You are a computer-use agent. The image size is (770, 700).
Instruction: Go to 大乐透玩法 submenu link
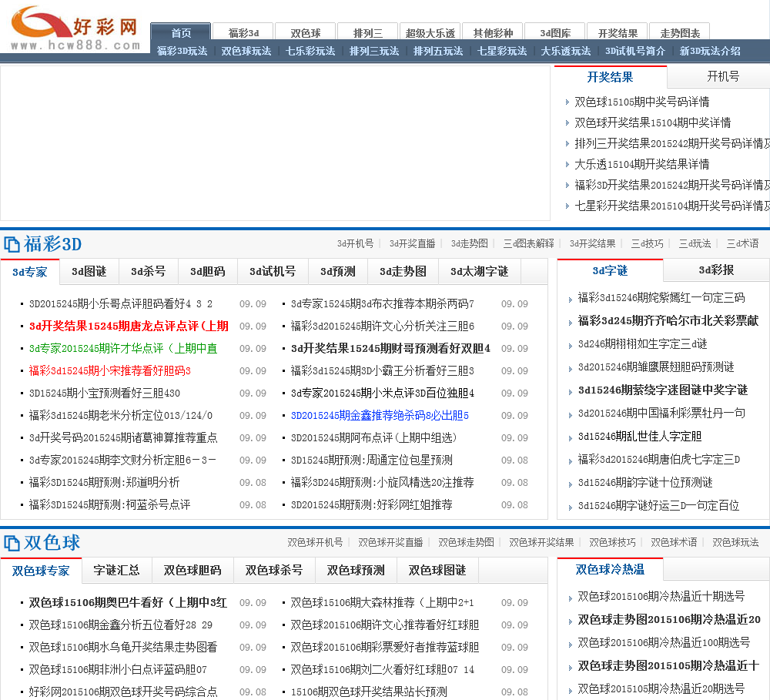[565, 51]
